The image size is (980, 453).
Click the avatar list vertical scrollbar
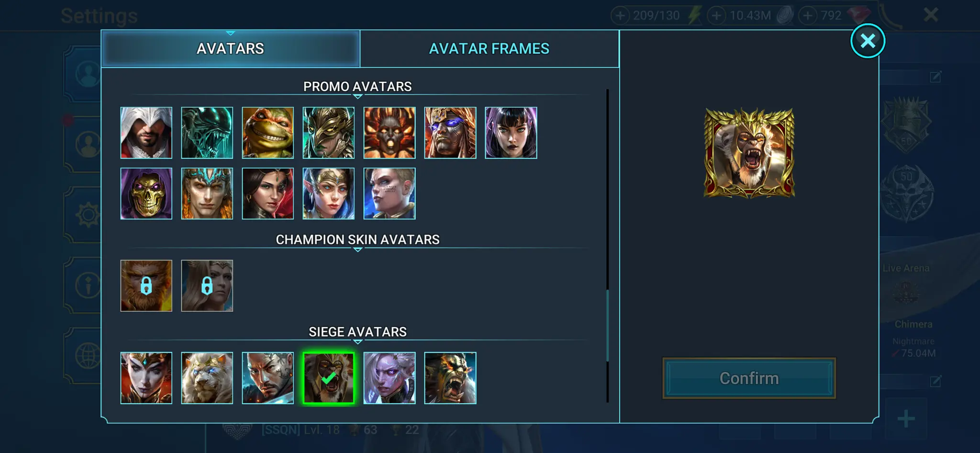607,326
